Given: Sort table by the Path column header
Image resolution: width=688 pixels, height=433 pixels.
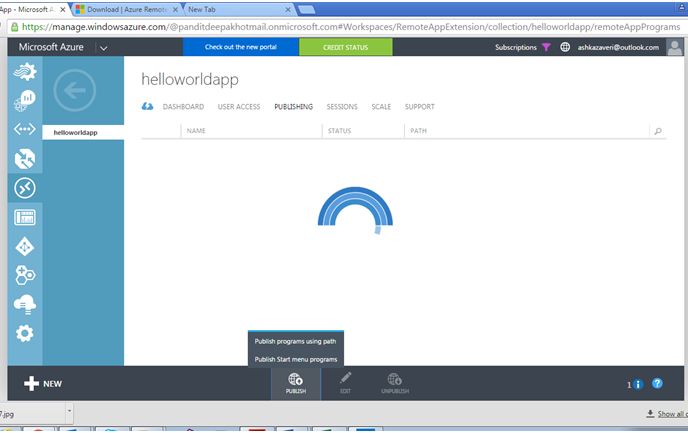Looking at the screenshot, I should pyautogui.click(x=418, y=131).
